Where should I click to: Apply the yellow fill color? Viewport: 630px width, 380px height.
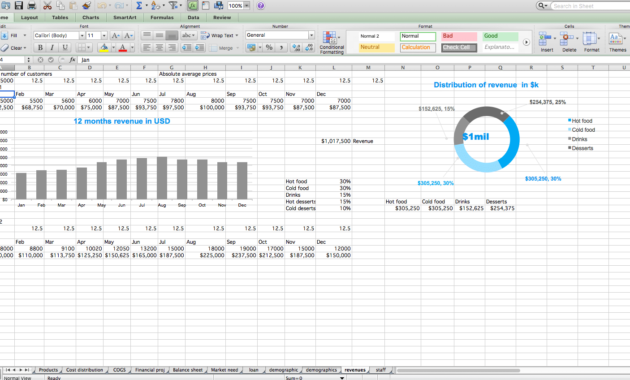tap(104, 47)
